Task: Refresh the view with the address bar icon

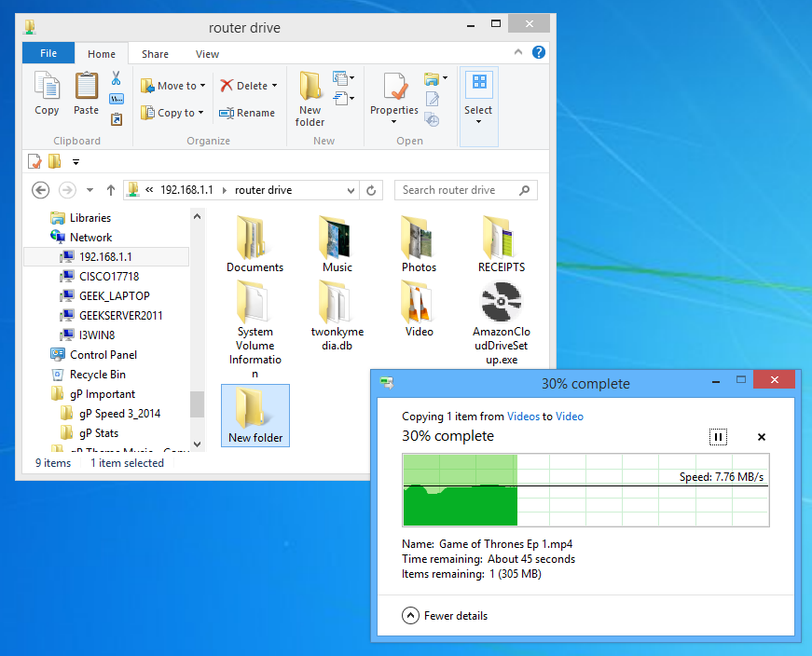Action: 371,189
